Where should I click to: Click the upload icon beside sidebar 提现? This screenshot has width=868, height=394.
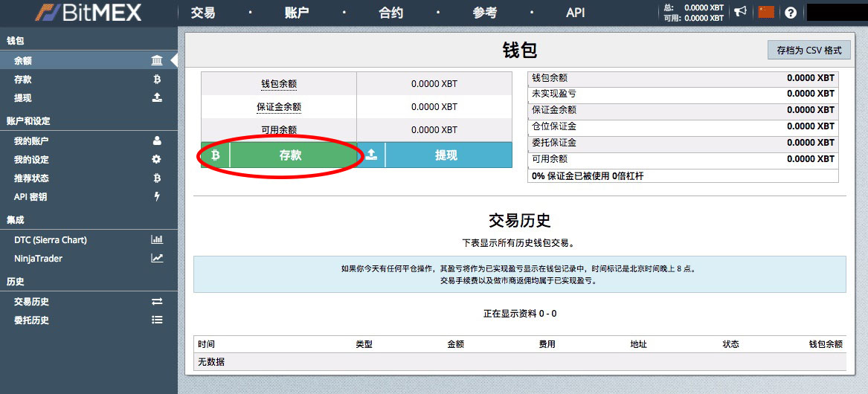157,98
